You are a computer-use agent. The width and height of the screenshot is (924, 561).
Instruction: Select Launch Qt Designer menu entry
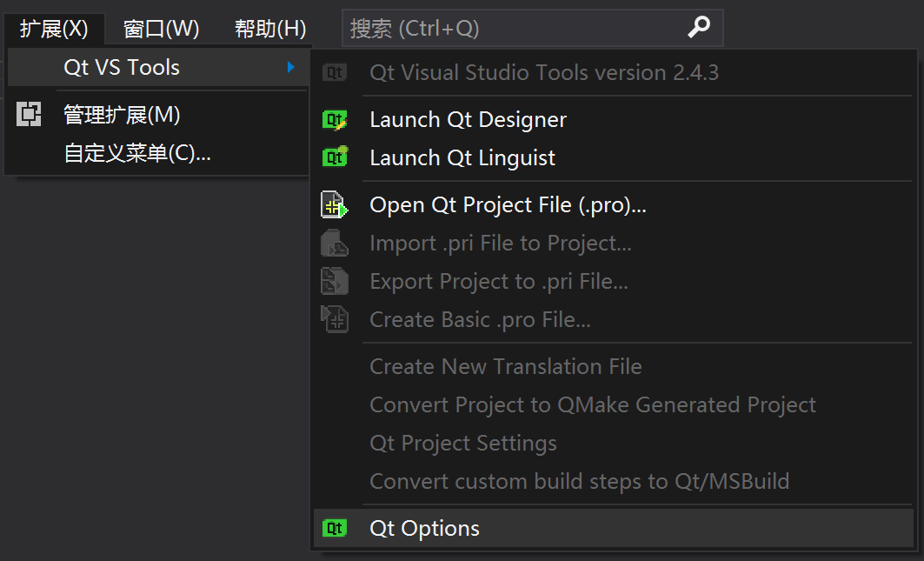click(x=468, y=120)
